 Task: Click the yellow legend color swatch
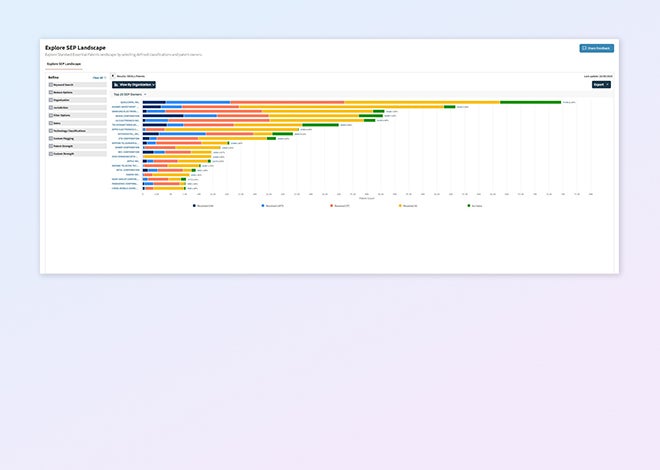[400, 205]
